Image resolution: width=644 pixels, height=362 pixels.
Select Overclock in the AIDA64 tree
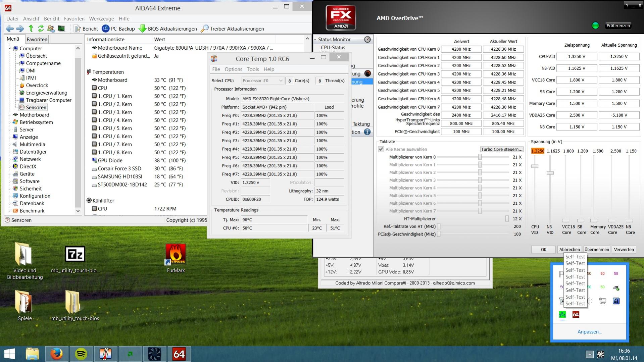pyautogui.click(x=37, y=86)
